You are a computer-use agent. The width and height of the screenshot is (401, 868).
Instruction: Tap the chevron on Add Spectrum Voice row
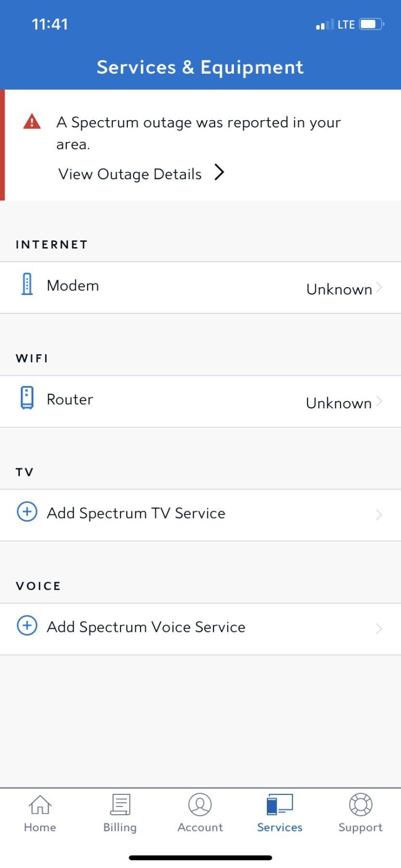pyautogui.click(x=379, y=629)
